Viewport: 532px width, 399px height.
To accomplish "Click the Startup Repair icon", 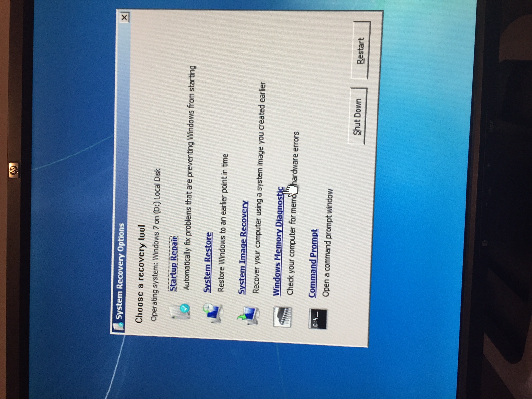I will coord(180,312).
